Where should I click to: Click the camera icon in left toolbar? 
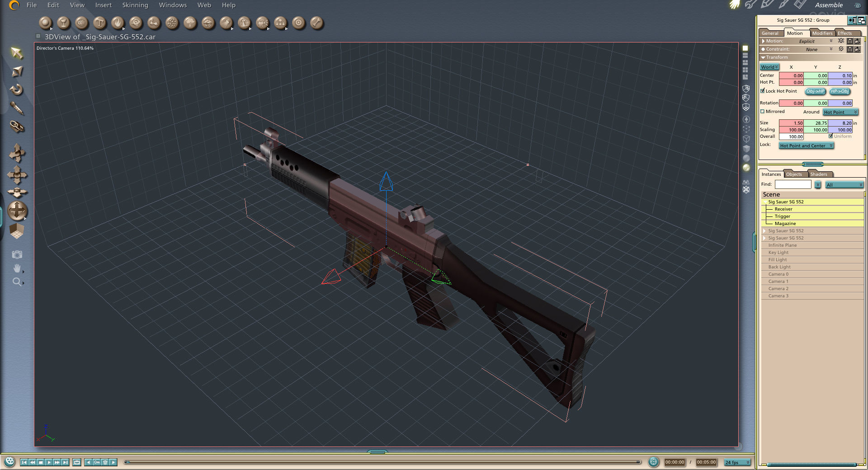click(17, 254)
